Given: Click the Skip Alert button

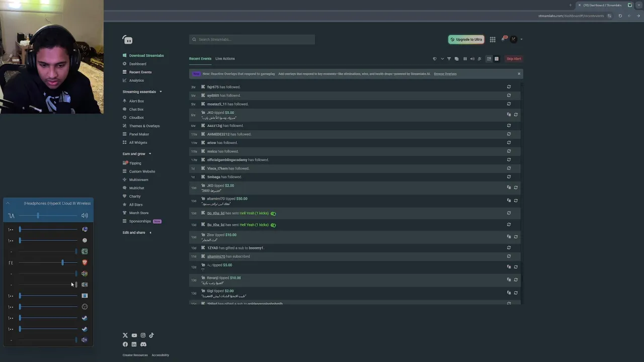Looking at the screenshot, I should point(514,59).
